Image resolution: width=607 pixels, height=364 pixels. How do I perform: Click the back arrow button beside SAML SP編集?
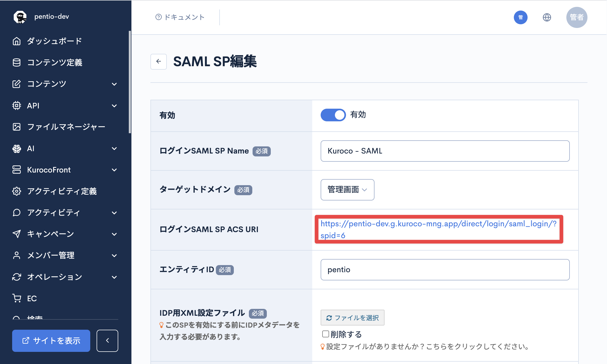click(158, 61)
